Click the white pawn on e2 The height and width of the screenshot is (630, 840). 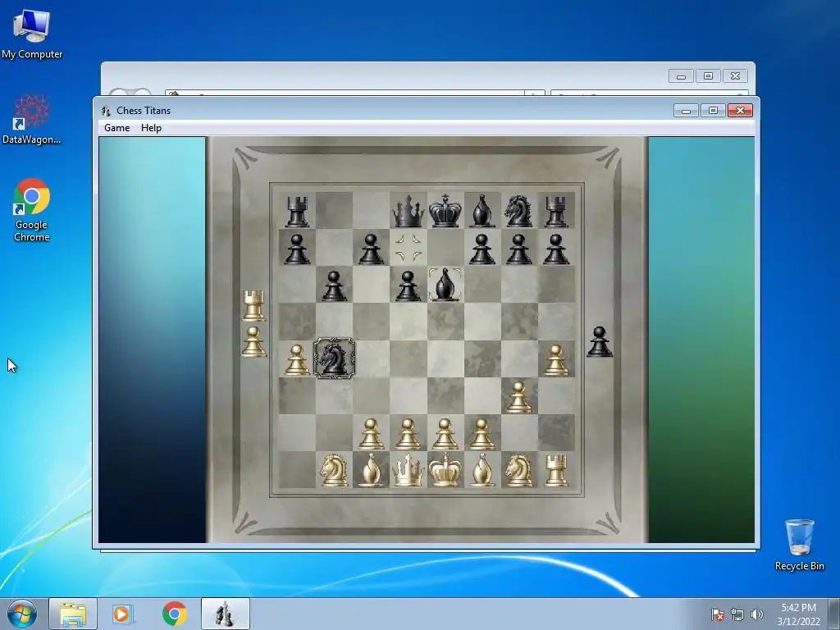pos(445,433)
